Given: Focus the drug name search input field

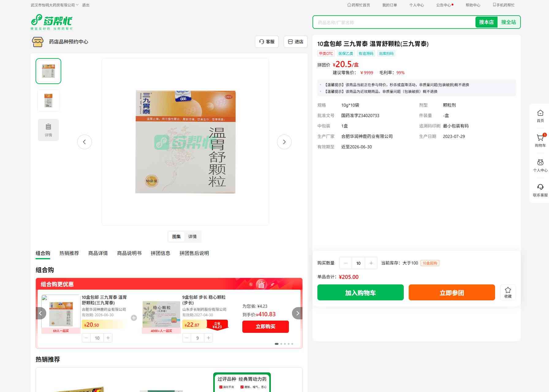Looking at the screenshot, I should [394, 22].
